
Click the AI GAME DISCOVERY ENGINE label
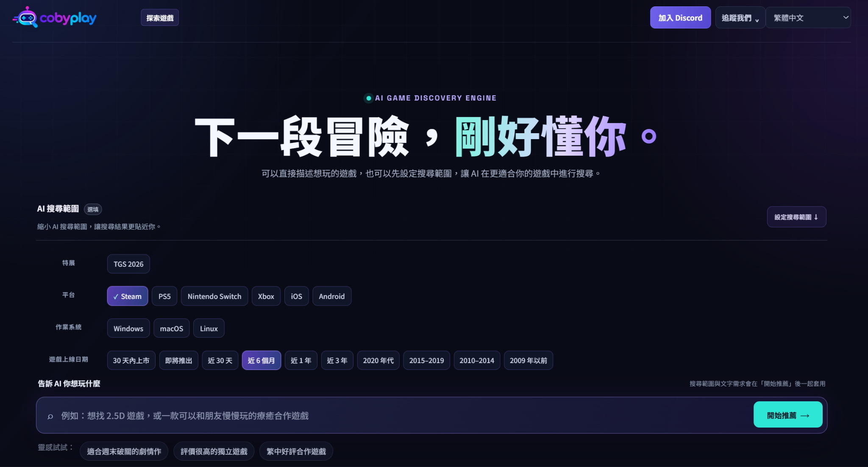click(435, 98)
